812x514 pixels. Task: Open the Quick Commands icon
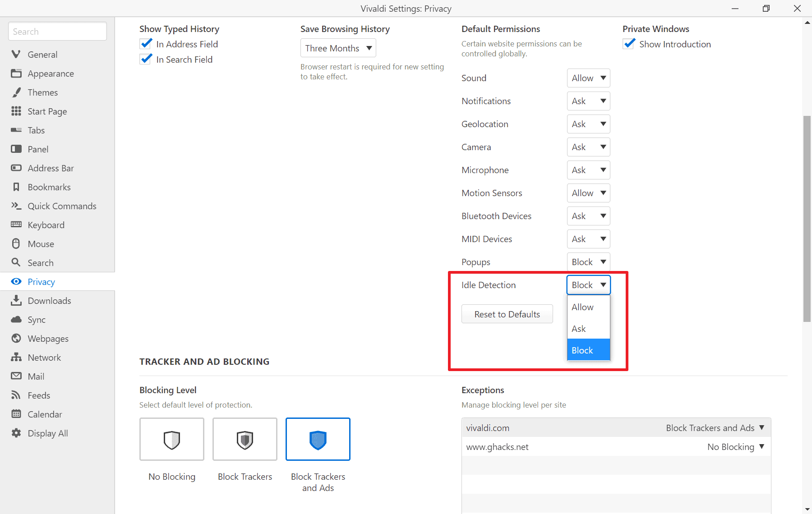pyautogui.click(x=16, y=206)
